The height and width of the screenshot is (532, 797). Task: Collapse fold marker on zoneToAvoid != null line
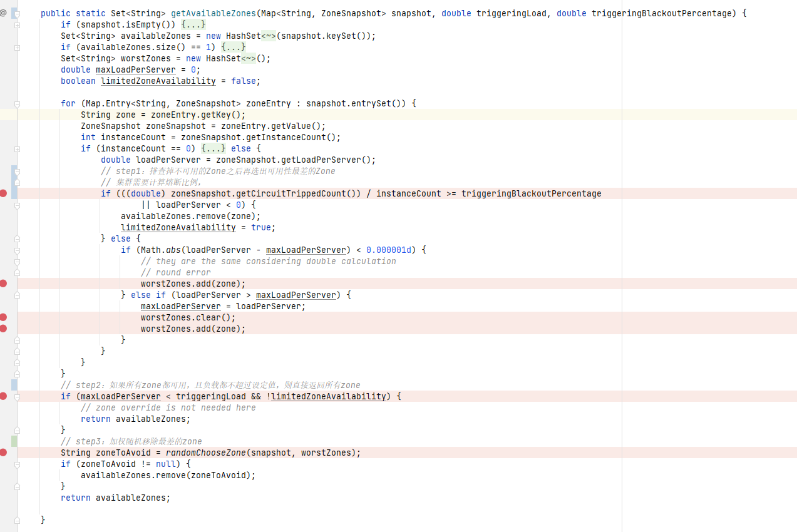[17, 464]
